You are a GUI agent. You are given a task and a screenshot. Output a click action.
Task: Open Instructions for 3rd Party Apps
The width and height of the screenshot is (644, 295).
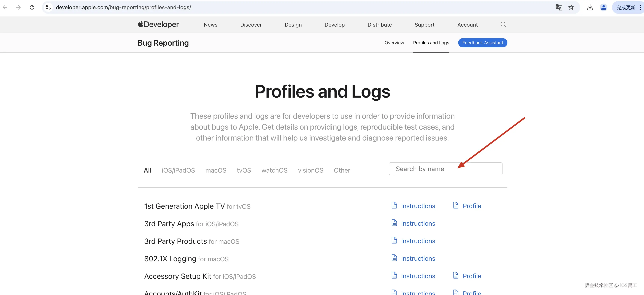tap(418, 223)
